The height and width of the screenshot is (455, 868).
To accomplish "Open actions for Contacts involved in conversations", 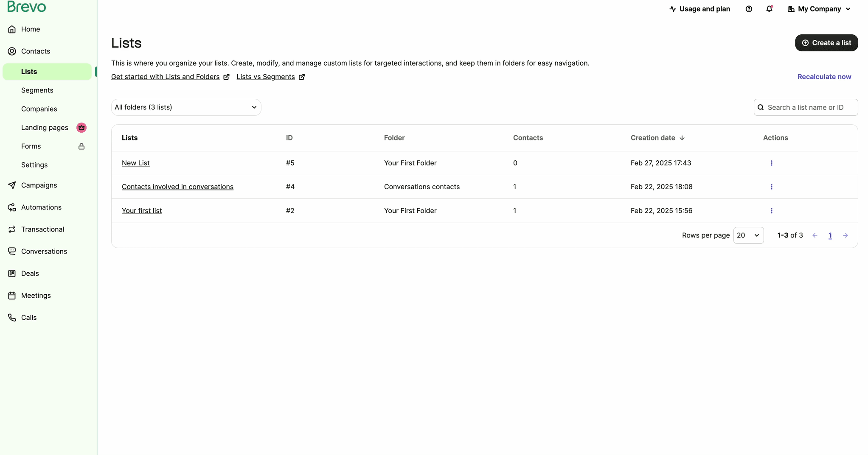I will pos(771,187).
